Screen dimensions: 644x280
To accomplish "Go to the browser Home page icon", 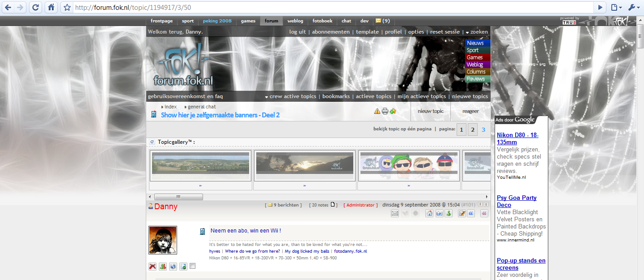I will (51, 7).
